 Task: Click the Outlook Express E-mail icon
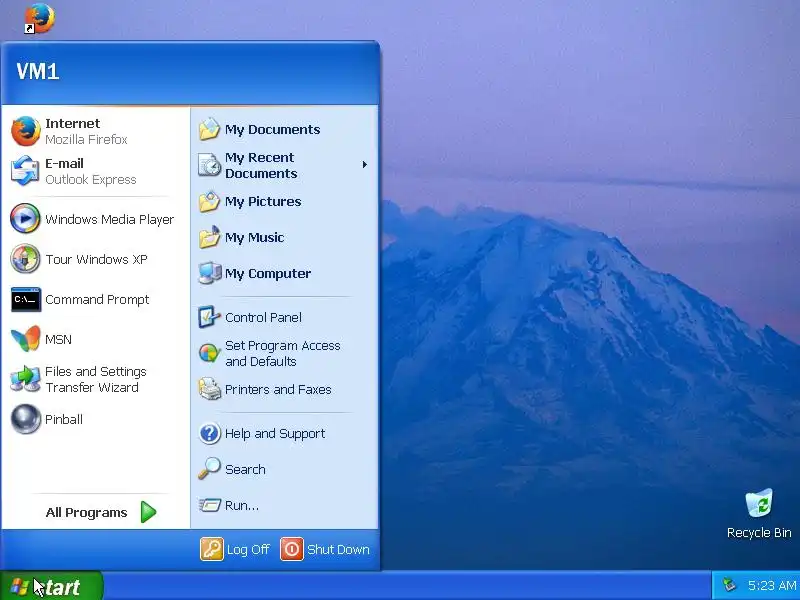[x=25, y=171]
